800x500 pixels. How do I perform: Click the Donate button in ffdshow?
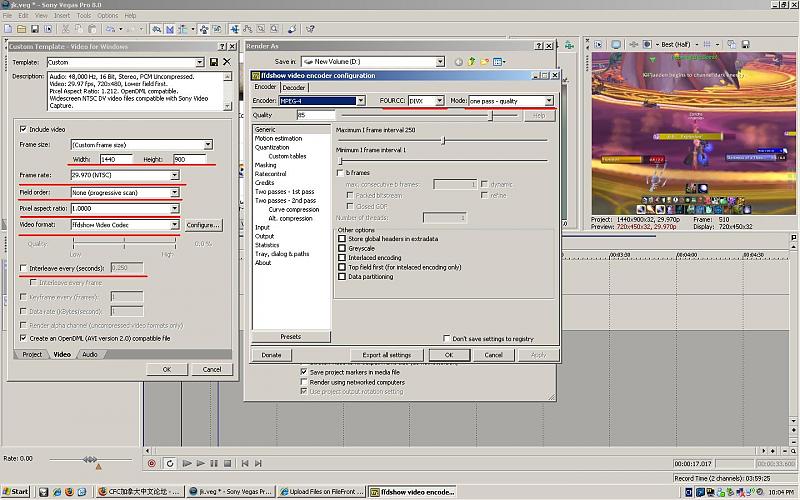[271, 355]
